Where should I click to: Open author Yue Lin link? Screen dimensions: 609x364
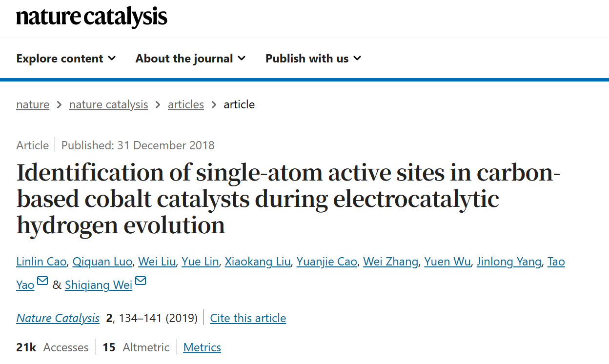coord(200,262)
